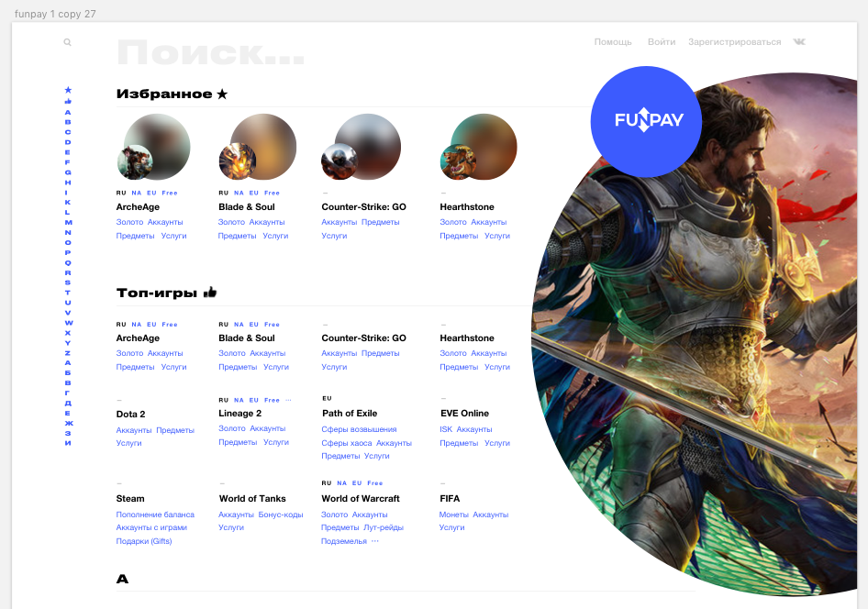
Task: Click the Поиск search input field
Action: pos(211,53)
